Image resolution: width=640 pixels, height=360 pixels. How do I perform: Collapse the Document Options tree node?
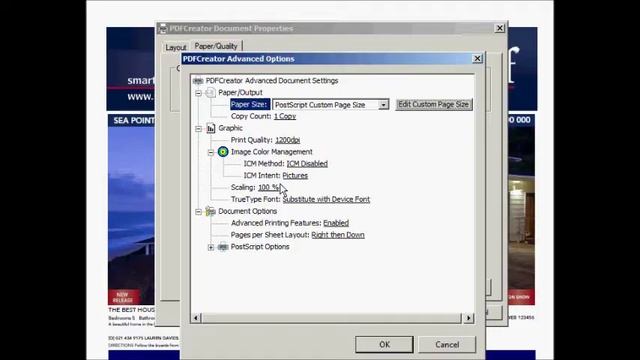point(198,212)
